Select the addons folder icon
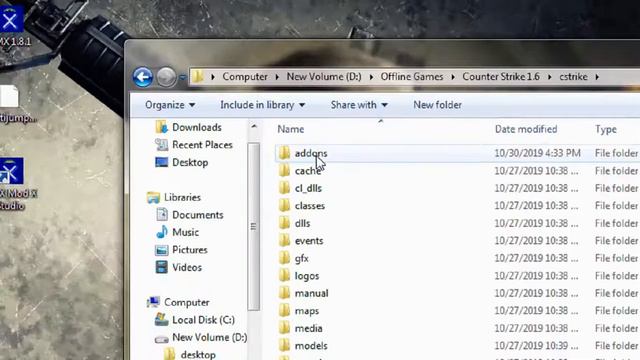 pos(284,153)
